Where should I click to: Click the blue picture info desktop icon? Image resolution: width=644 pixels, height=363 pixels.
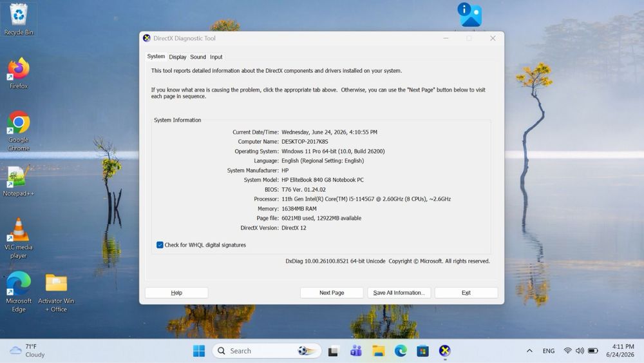(470, 15)
